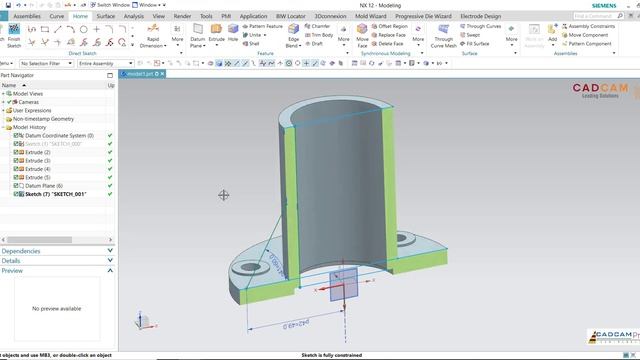Image resolution: width=640 pixels, height=360 pixels.
Task: Toggle checkbox for Sketch (7) SKETCH_001
Action: (x=16, y=194)
